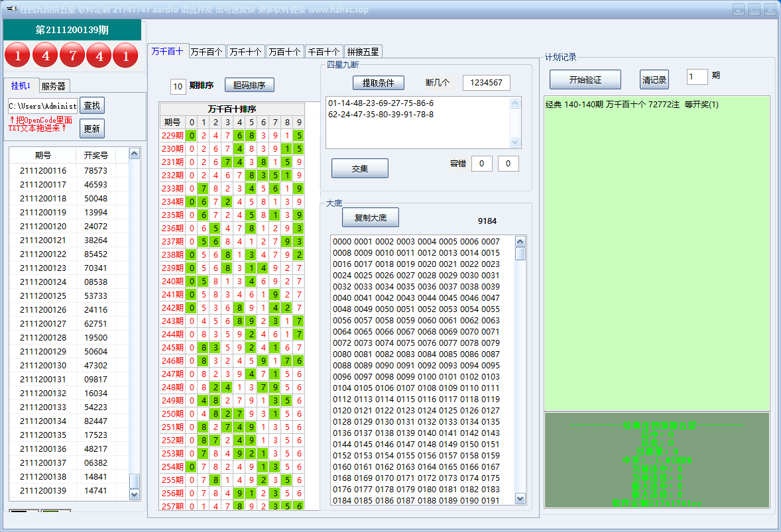Click the 第2111200139期 period header
Screen dimensions: 781x532
pyautogui.click(x=72, y=30)
